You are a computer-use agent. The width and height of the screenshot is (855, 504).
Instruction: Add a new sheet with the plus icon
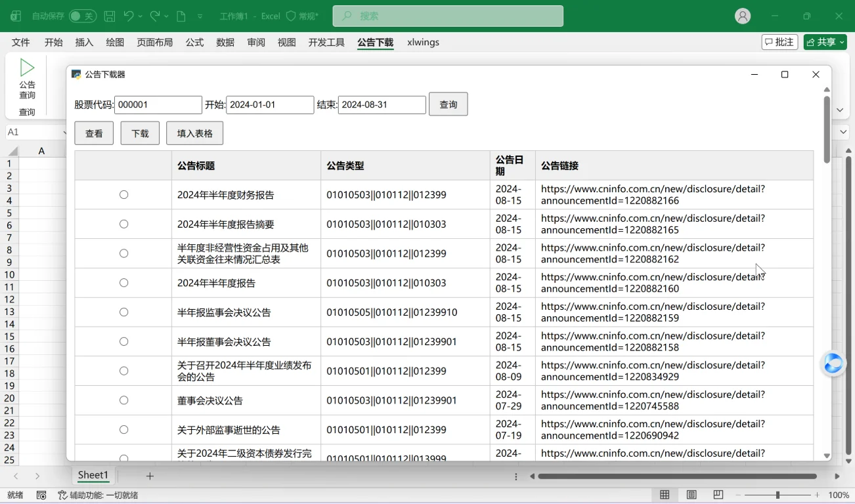pyautogui.click(x=150, y=476)
